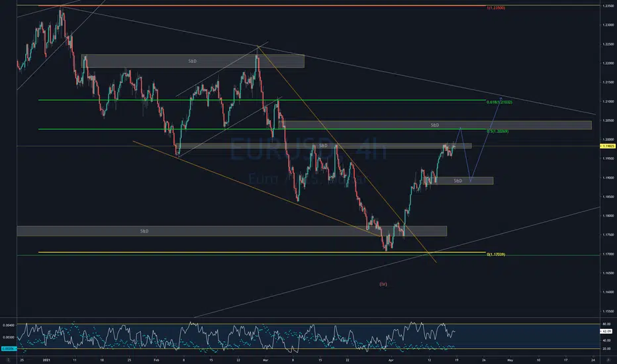Click the 1.21500 price axis label
Image resolution: width=617 pixels, height=364 pixels.
pos(608,82)
